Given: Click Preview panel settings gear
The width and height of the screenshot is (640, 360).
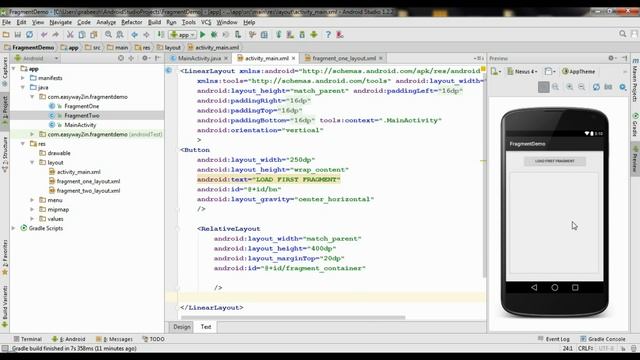Looking at the screenshot, I should point(611,58).
